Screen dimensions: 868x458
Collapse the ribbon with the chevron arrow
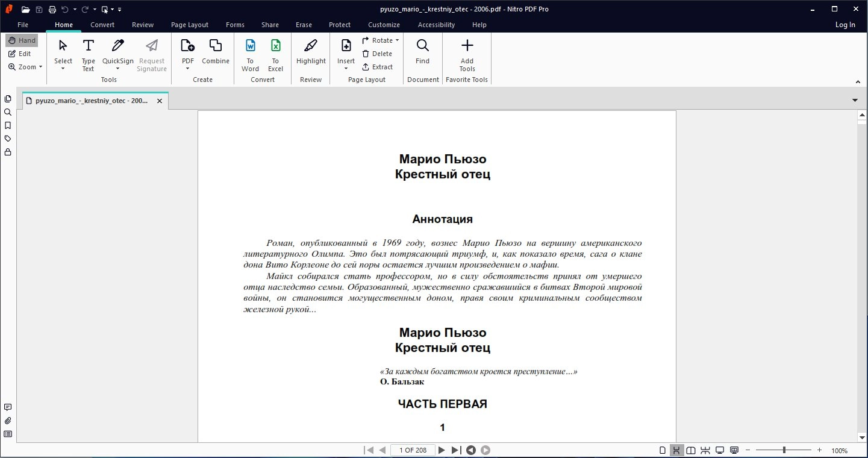(858, 81)
